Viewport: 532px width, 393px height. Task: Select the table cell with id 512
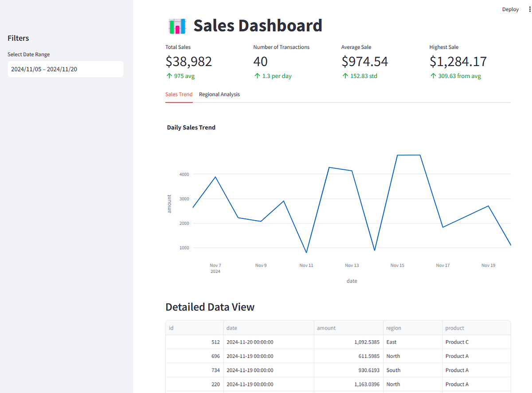pos(194,342)
